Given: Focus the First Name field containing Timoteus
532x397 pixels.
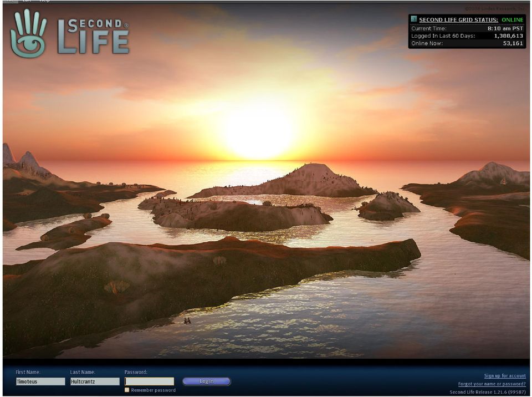Looking at the screenshot, I should coord(40,381).
